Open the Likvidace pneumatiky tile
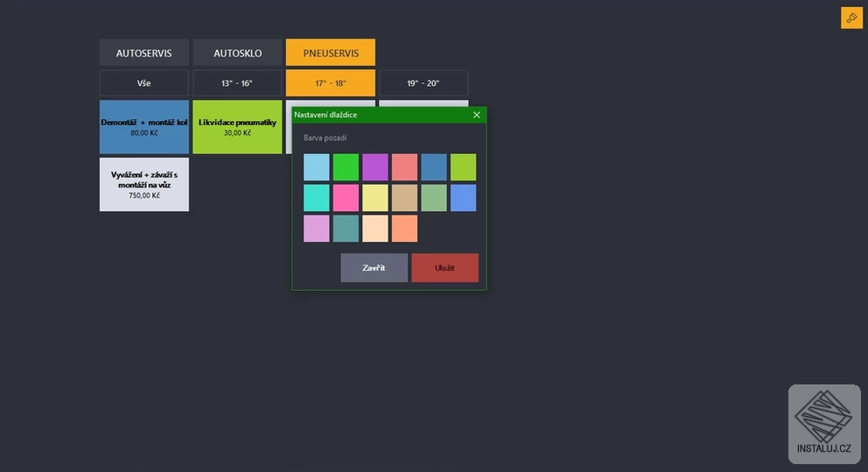The width and height of the screenshot is (868, 472). (x=237, y=127)
